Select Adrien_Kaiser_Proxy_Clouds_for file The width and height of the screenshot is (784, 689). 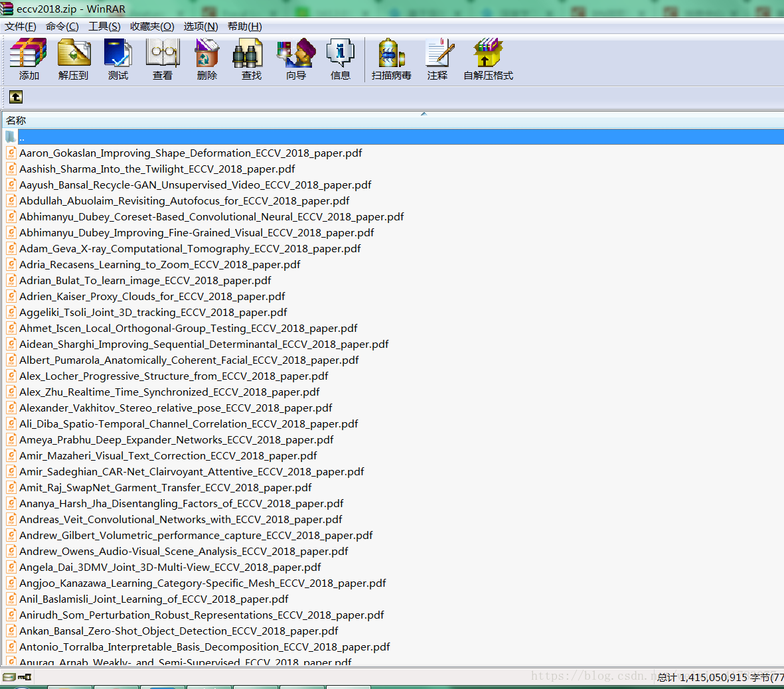click(x=152, y=297)
